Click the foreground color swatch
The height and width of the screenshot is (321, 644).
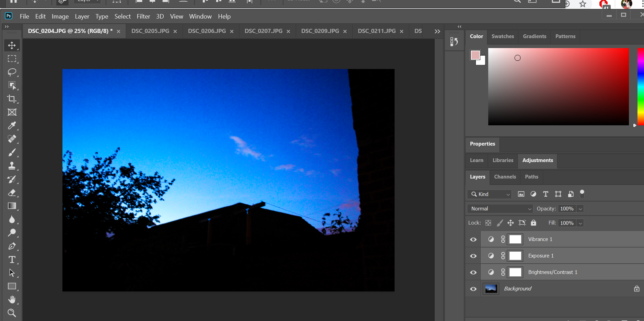click(x=475, y=55)
